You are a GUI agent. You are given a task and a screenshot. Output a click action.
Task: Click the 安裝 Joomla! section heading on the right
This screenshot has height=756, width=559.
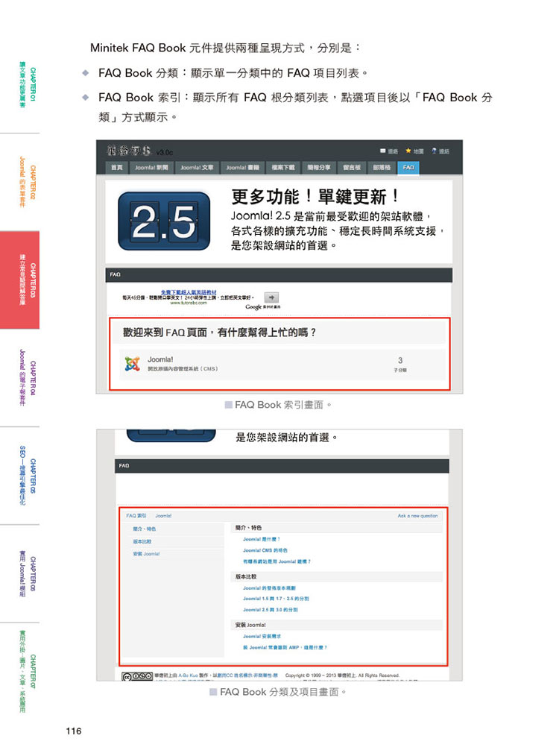pos(250,625)
